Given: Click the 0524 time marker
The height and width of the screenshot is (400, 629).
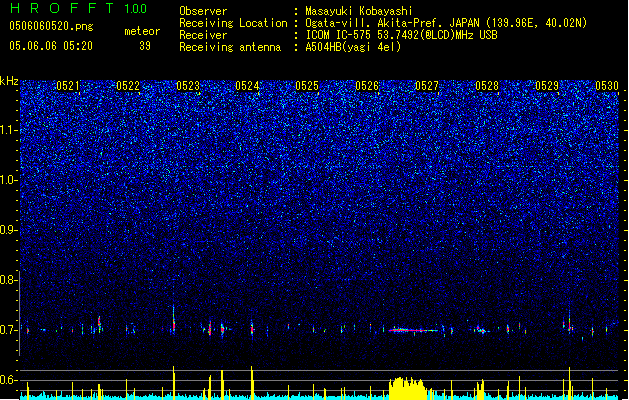Looking at the screenshot, I should 247,86.
